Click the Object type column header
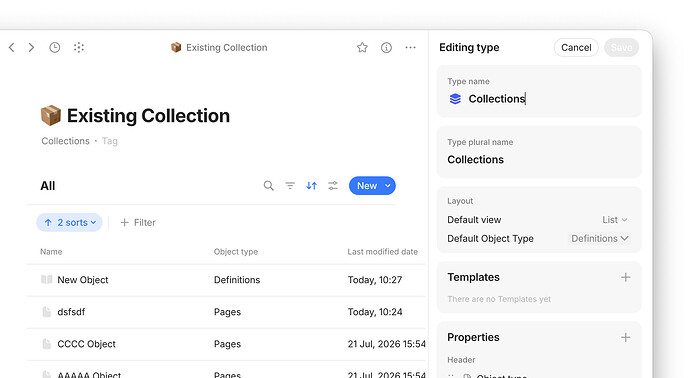 tap(236, 252)
